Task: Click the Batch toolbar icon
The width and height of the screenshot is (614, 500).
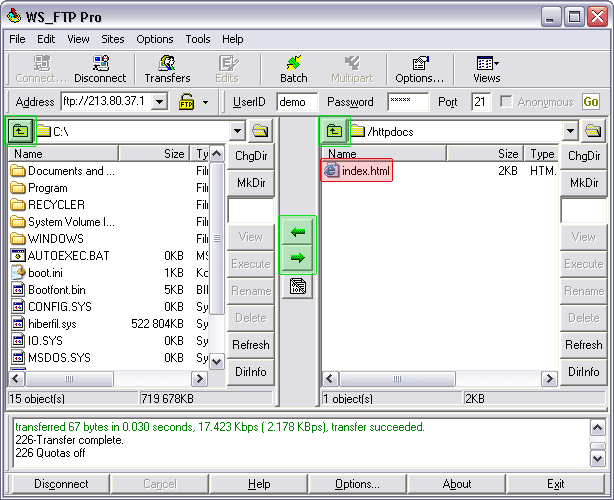Action: click(294, 69)
